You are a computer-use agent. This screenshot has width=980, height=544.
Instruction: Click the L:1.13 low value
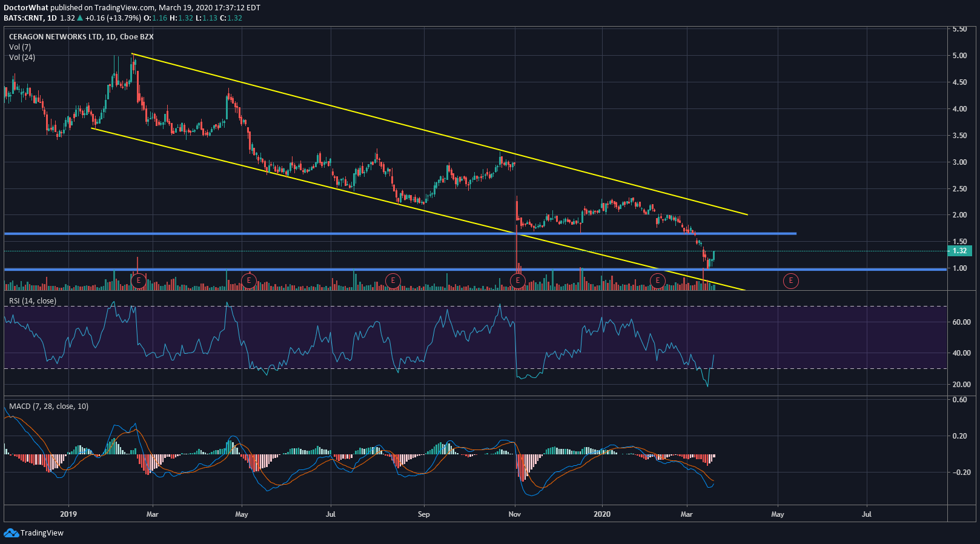[206, 18]
